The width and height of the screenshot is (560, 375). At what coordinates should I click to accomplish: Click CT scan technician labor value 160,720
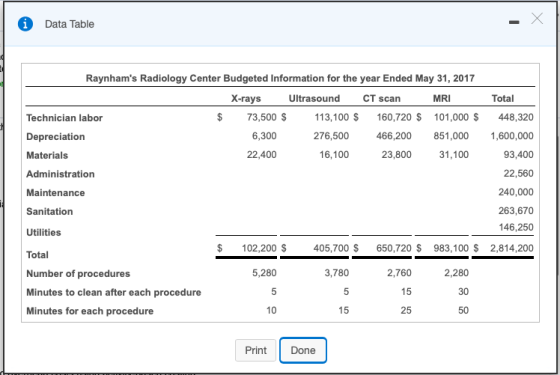point(394,117)
